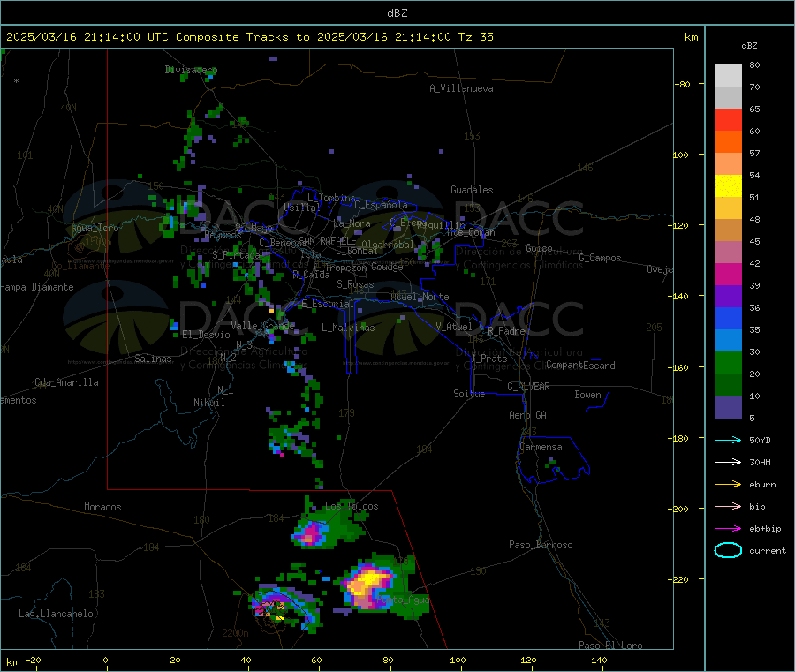This screenshot has width=795, height=672.
Task: Click the cyan 'current' ellipse legend icon
Action: [x=728, y=550]
